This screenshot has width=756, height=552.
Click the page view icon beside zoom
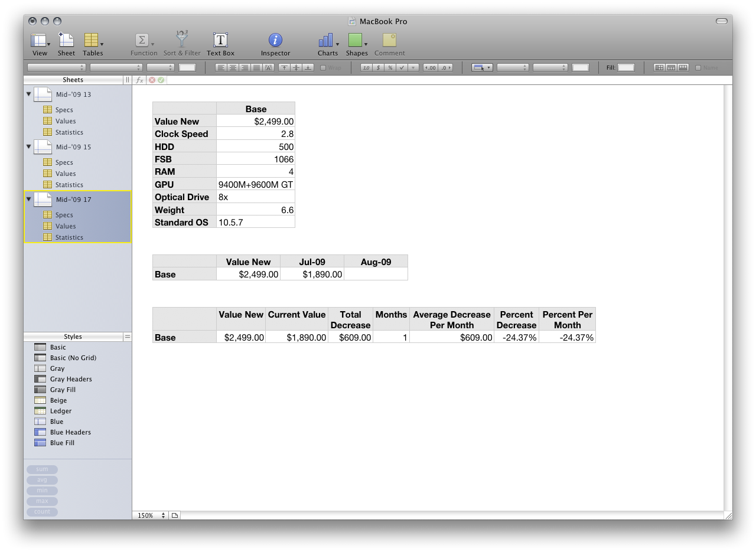coord(175,515)
